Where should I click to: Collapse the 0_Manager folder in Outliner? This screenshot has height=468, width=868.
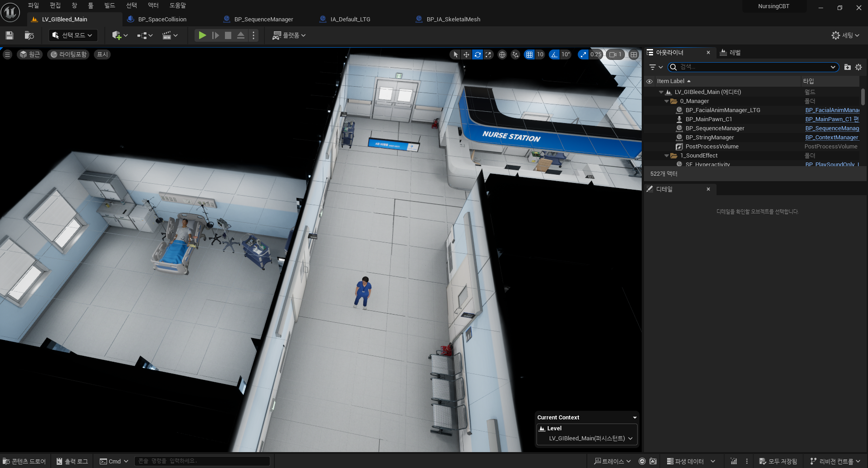(667, 101)
